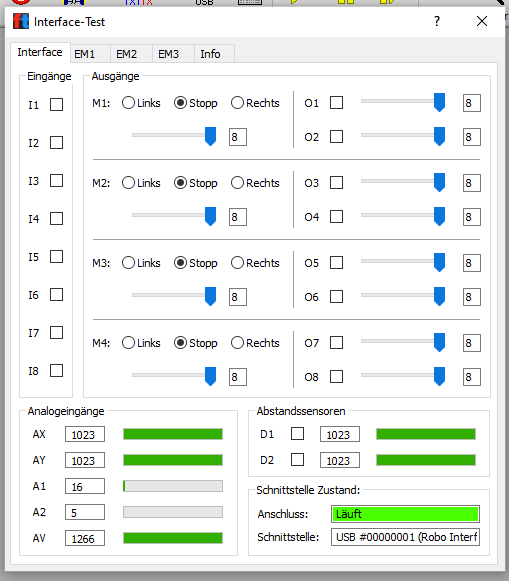The image size is (509, 581).
Task: Click the fischertechnik logo icon in title bar
Action: 21,21
